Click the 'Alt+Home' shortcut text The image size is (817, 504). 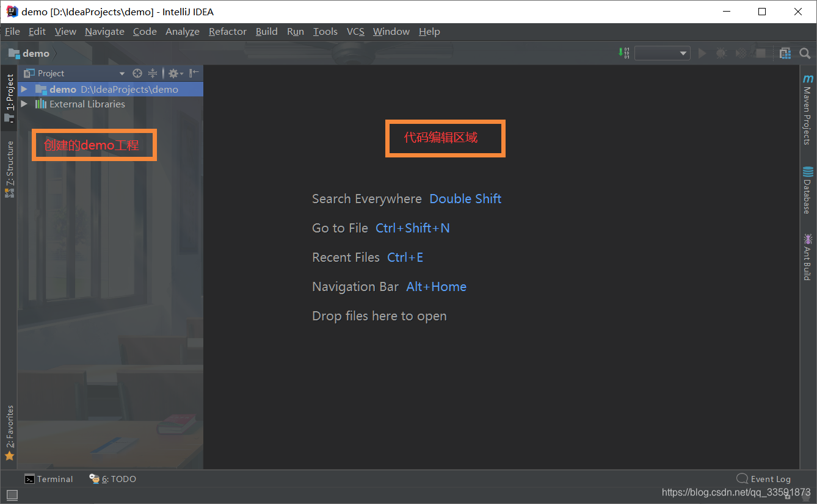click(437, 287)
